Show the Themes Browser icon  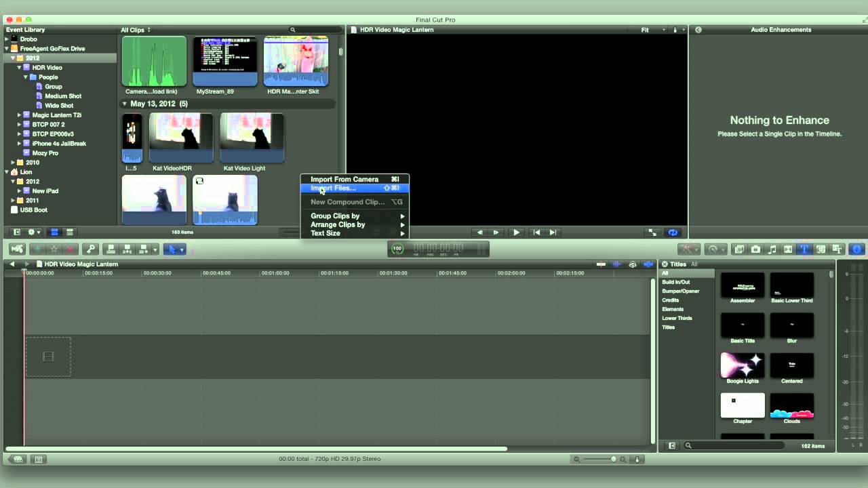pyautogui.click(x=837, y=249)
